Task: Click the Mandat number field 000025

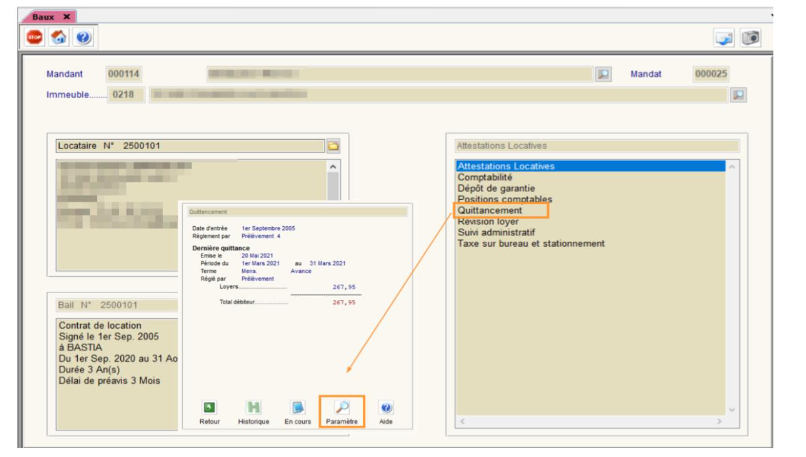Action: [x=711, y=74]
